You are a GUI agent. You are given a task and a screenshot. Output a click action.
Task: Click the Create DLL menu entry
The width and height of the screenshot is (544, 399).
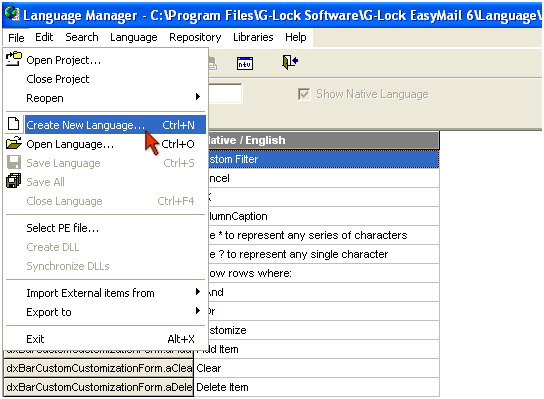[105, 247]
